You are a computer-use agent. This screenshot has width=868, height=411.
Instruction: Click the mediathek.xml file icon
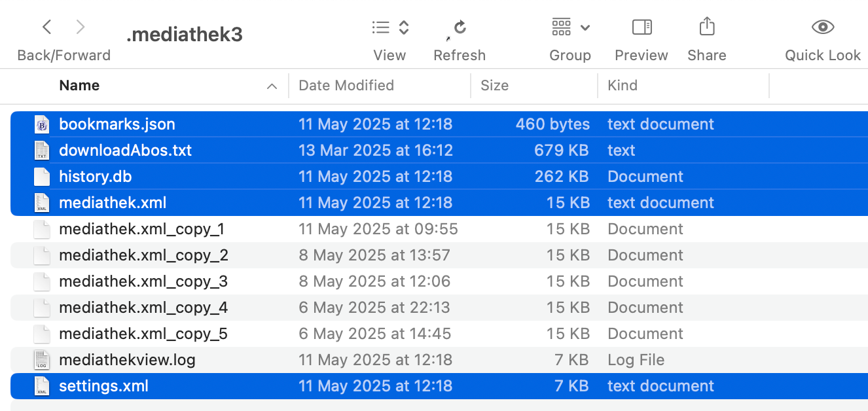click(42, 203)
